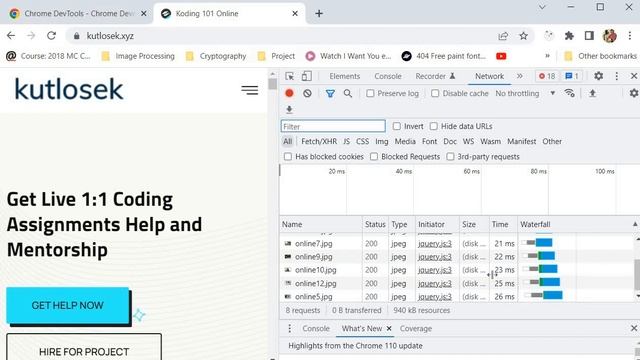Open the No throttling dropdown
Image resolution: width=640 pixels, height=360 pixels.
[x=525, y=93]
